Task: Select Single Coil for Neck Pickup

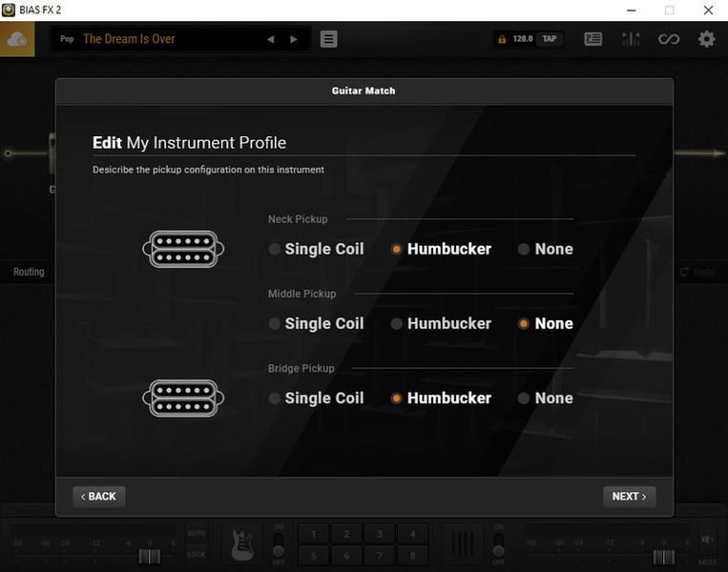Action: [317, 249]
